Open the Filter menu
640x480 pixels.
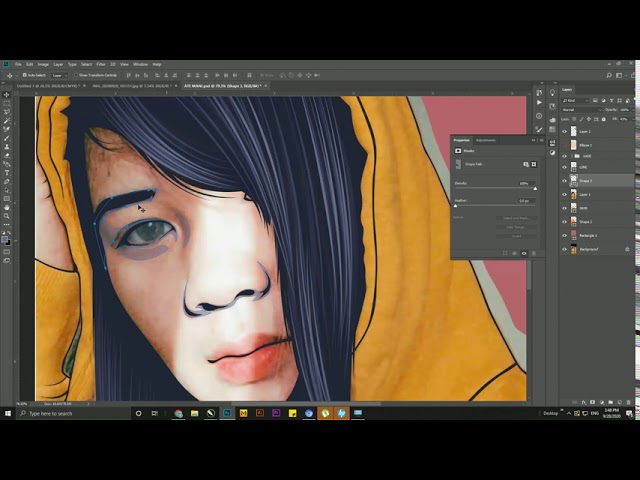[101, 64]
